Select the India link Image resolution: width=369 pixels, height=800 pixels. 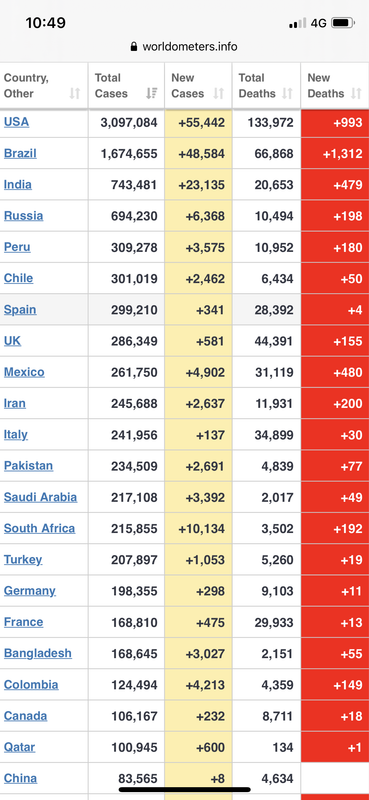click(x=18, y=184)
